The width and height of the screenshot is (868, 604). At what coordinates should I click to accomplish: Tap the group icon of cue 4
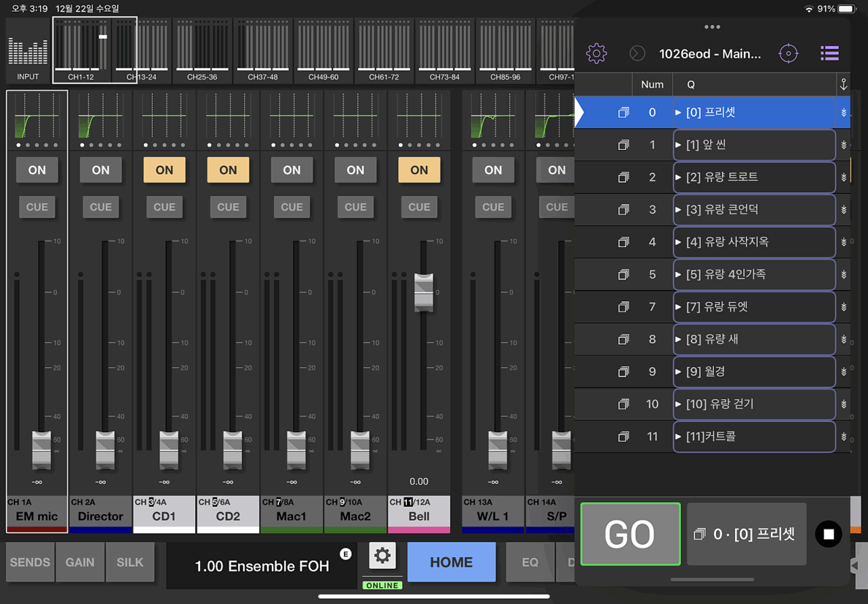click(x=623, y=242)
